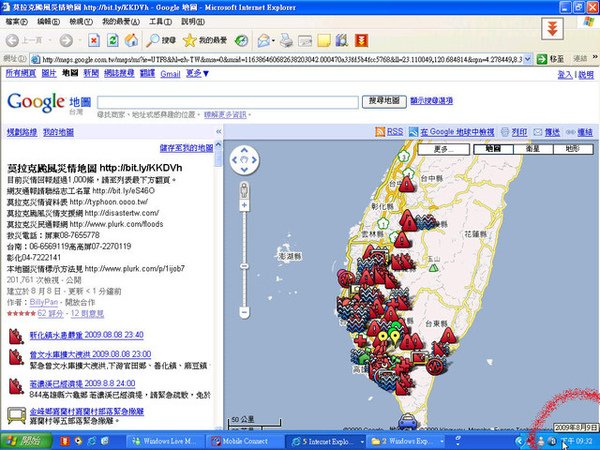
Task: Open the 規劃路線 link
Action: pyautogui.click(x=22, y=132)
